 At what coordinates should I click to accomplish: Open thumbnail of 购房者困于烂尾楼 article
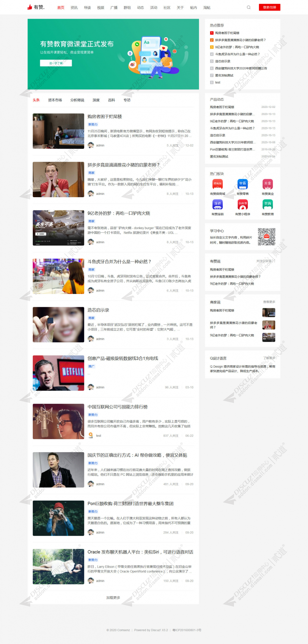tap(58, 131)
